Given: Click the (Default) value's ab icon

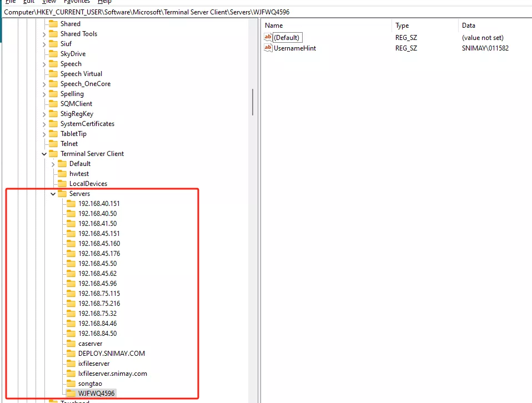Looking at the screenshot, I should click(x=268, y=38).
